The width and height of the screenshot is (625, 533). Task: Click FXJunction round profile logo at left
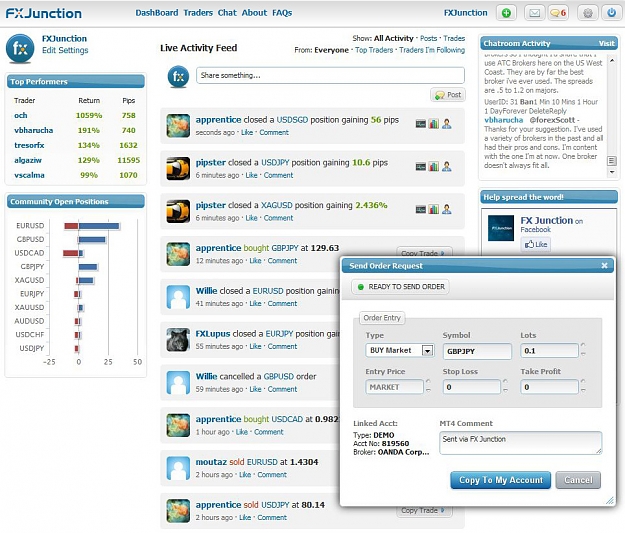coord(20,48)
